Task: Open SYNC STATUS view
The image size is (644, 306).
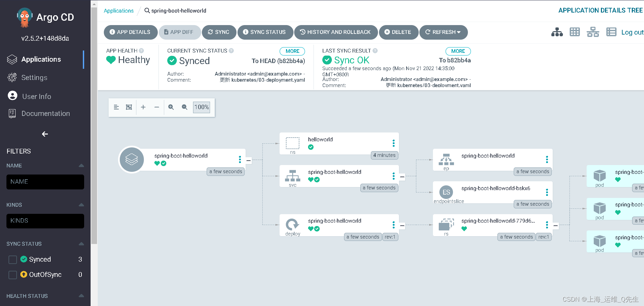Action: coord(265,32)
